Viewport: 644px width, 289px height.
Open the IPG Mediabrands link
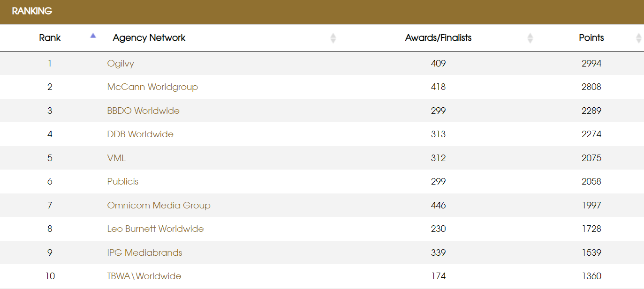click(x=144, y=253)
